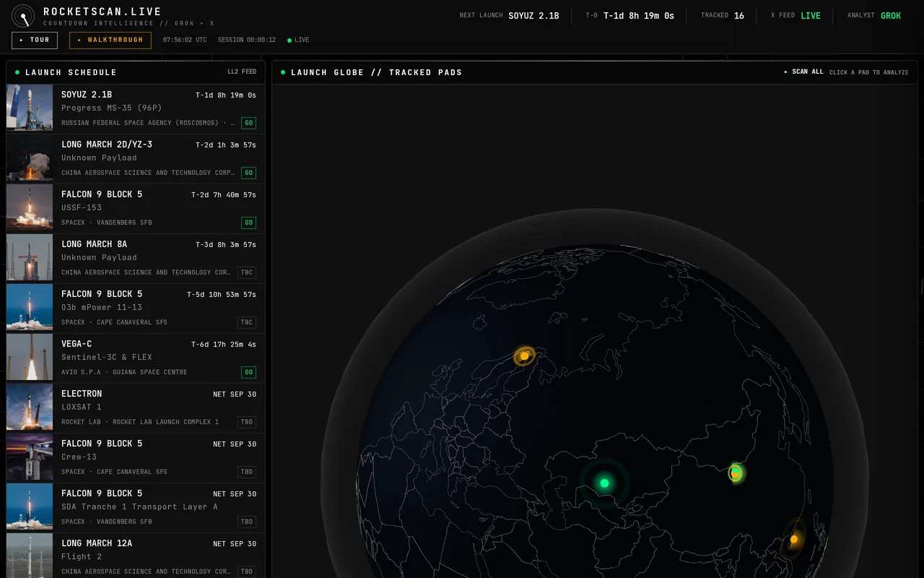
Task: Open Electron LOXSAT 1 thumbnail
Action: [x=30, y=407]
